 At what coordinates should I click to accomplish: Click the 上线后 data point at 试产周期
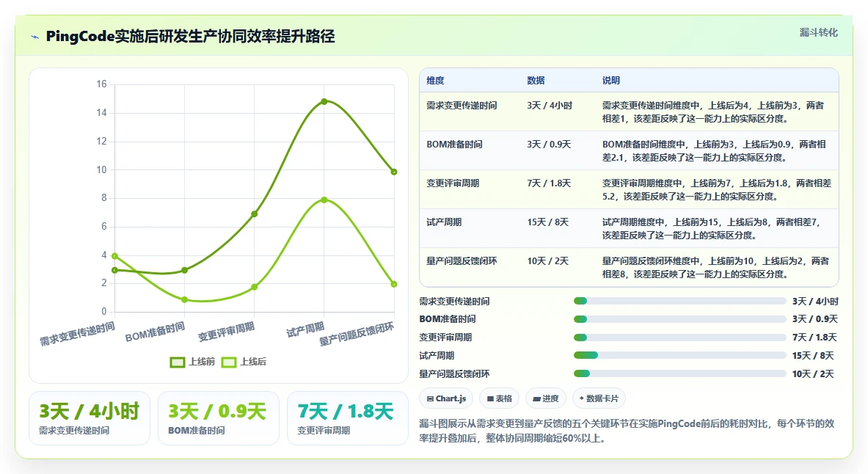click(324, 200)
